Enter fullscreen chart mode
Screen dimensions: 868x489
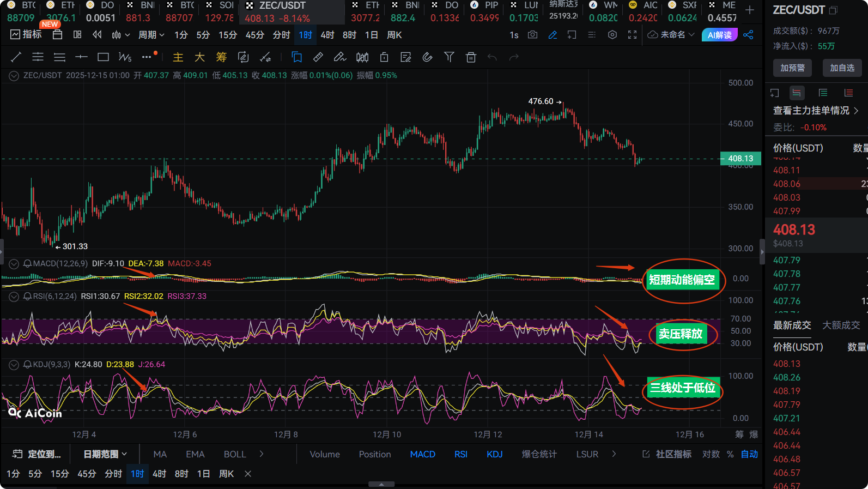(632, 35)
